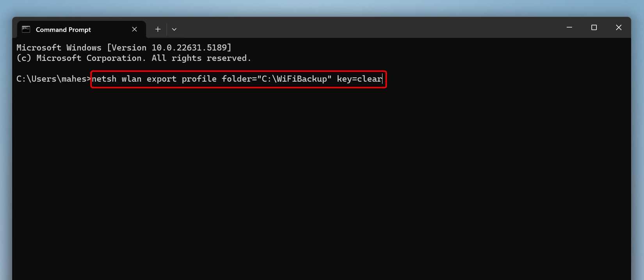The image size is (644, 280).
Task: Click the new tab plus icon
Action: (x=158, y=29)
